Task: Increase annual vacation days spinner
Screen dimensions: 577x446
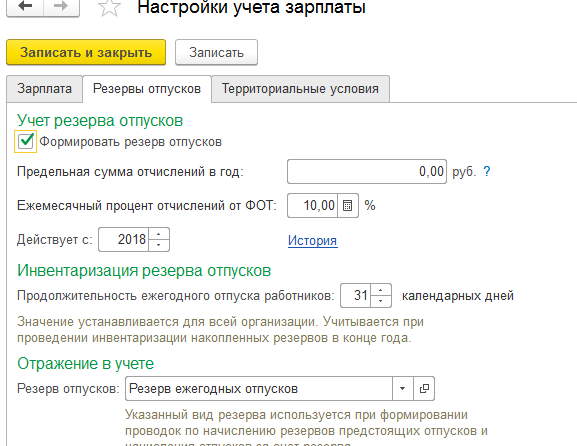Action: click(381, 290)
